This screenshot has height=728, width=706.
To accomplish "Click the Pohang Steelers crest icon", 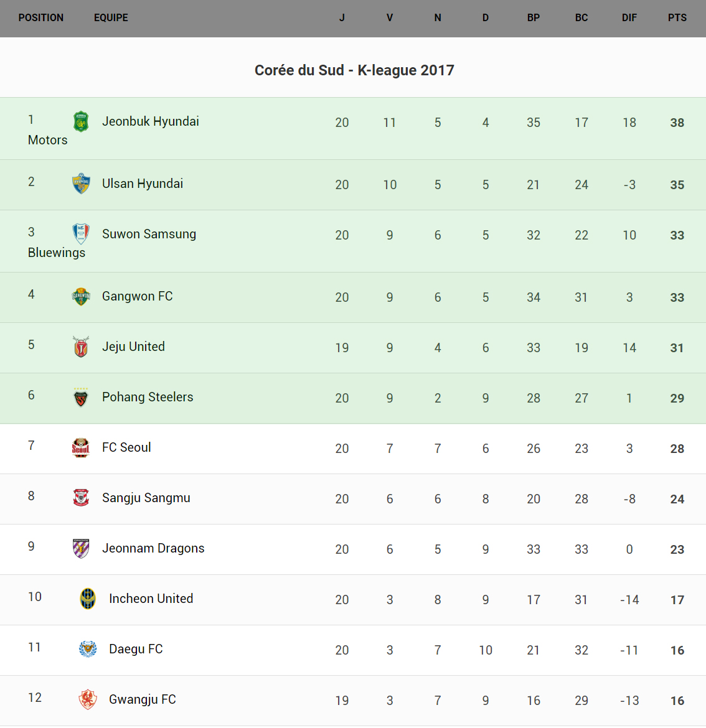I will 81,397.
